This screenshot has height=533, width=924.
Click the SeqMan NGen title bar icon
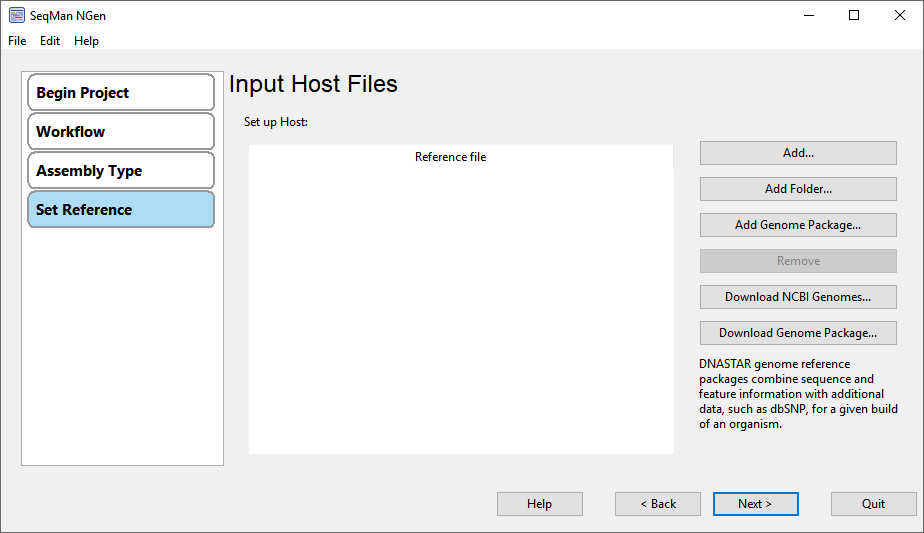[16, 15]
